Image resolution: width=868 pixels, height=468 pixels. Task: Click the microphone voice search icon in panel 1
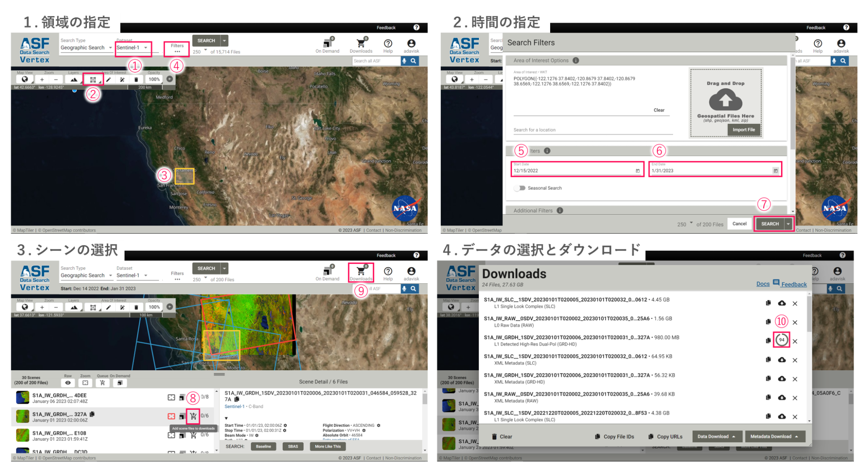tap(404, 61)
